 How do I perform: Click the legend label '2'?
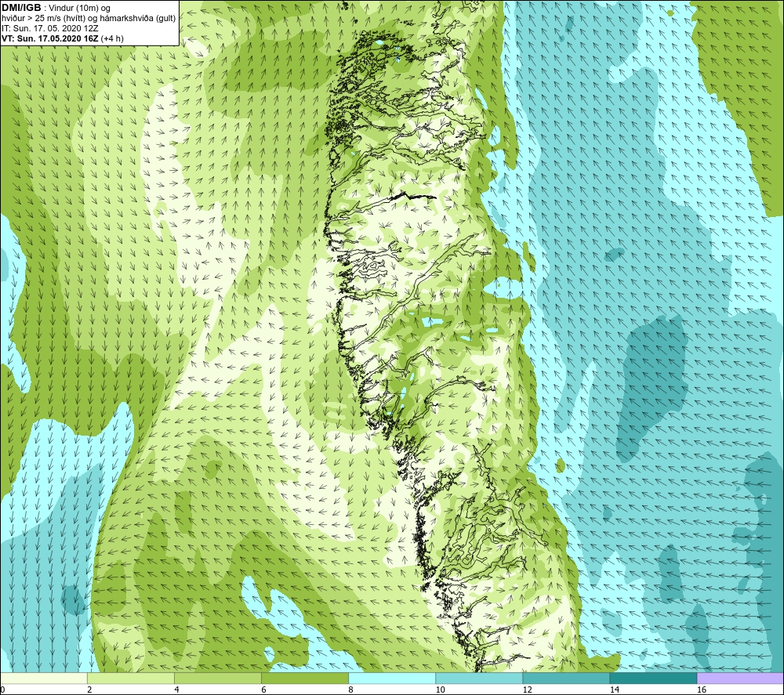click(x=89, y=690)
